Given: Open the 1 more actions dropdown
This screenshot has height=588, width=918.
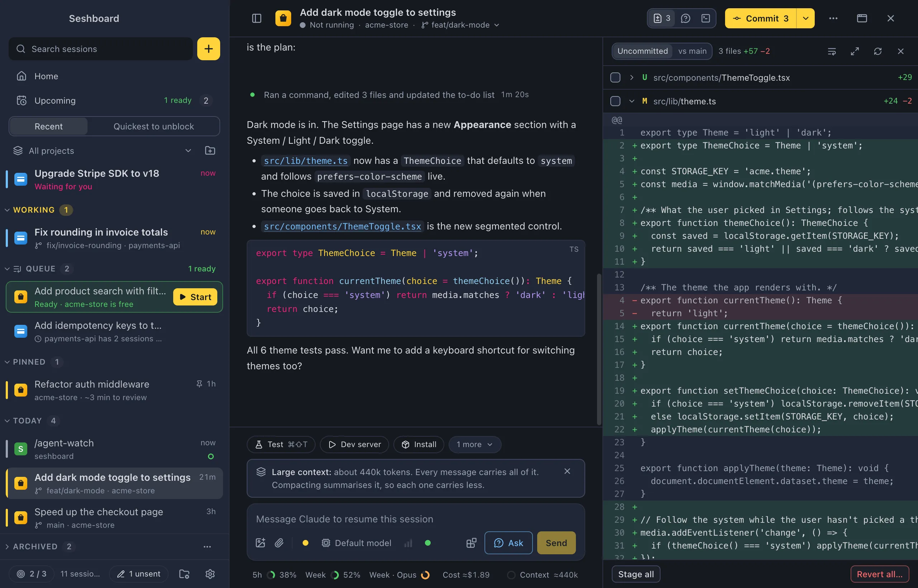Looking at the screenshot, I should click(x=475, y=445).
